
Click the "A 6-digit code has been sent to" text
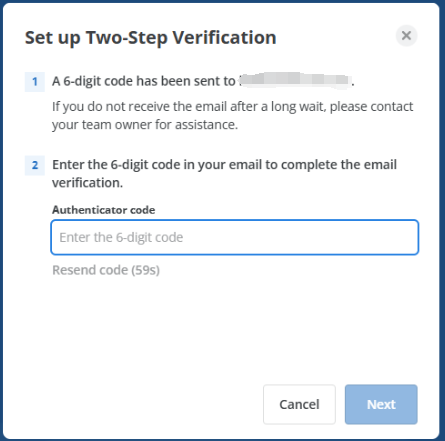tap(144, 81)
